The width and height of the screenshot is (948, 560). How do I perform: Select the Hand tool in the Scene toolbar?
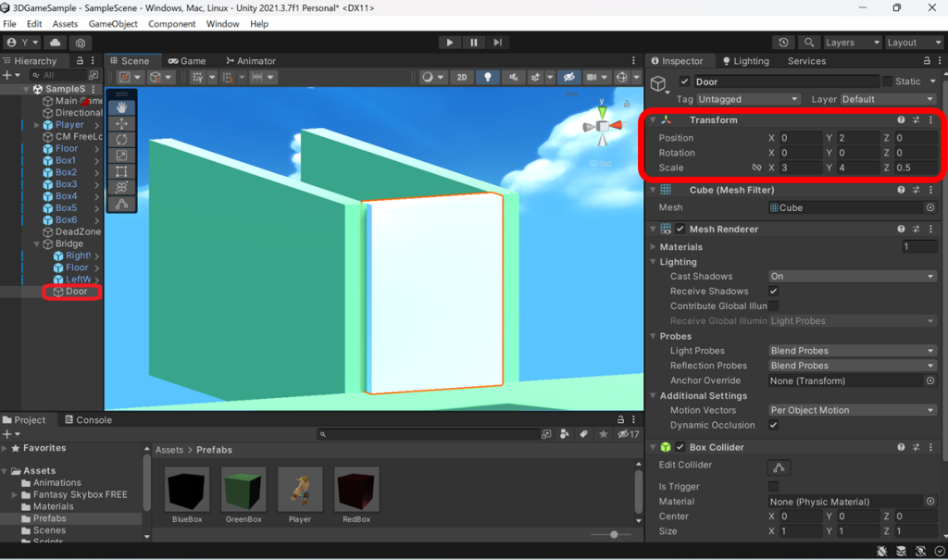pyautogui.click(x=123, y=107)
